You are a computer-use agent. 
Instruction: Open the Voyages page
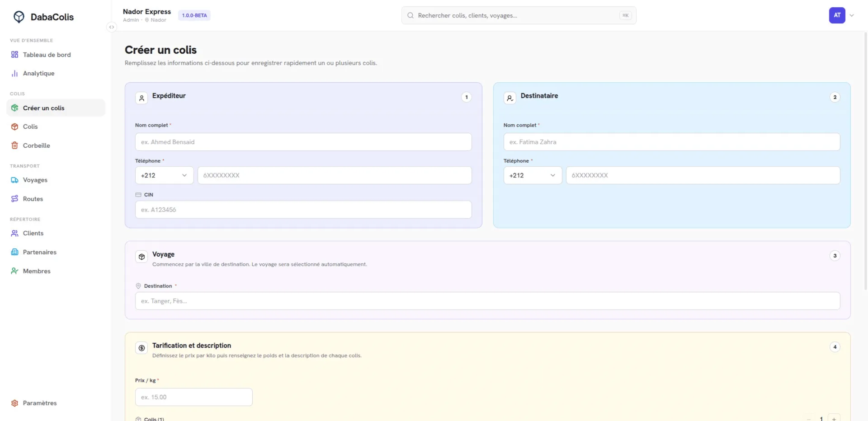(56, 180)
